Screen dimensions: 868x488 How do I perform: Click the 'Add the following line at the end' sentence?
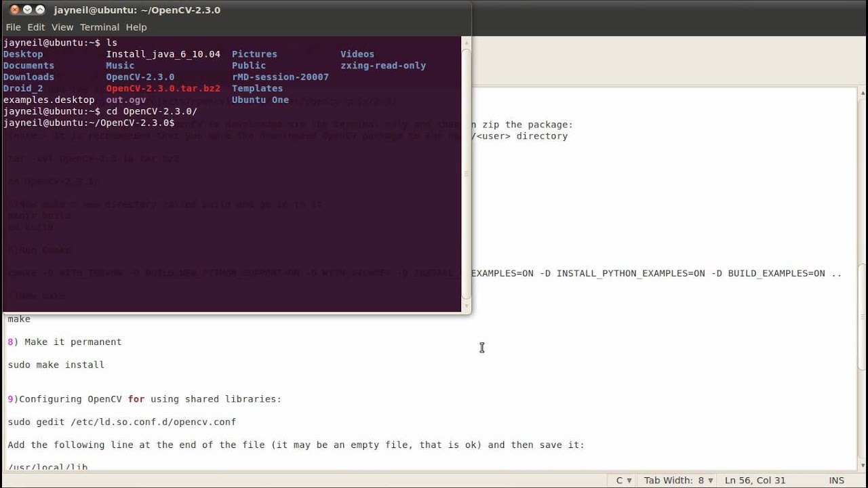click(x=296, y=445)
